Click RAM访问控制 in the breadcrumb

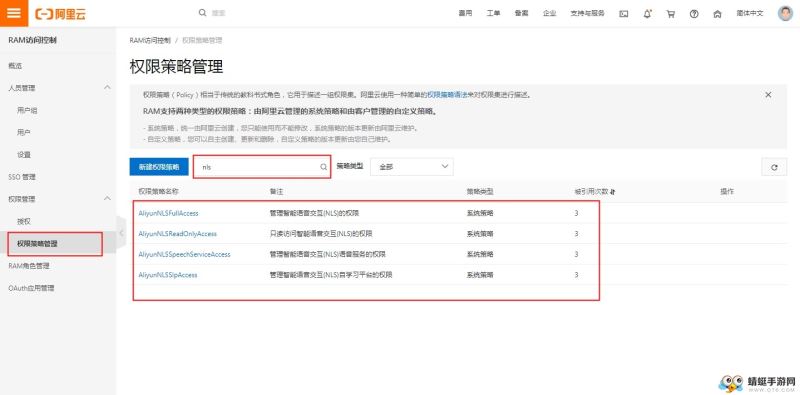coord(150,40)
